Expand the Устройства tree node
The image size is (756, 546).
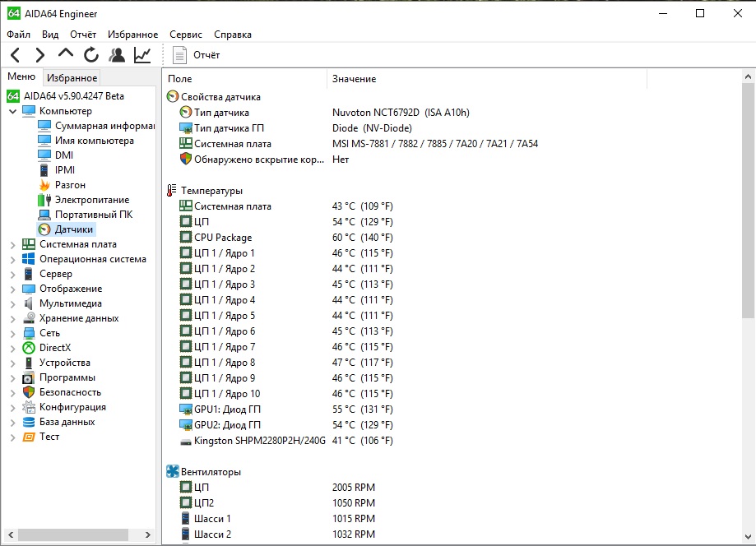(12, 363)
